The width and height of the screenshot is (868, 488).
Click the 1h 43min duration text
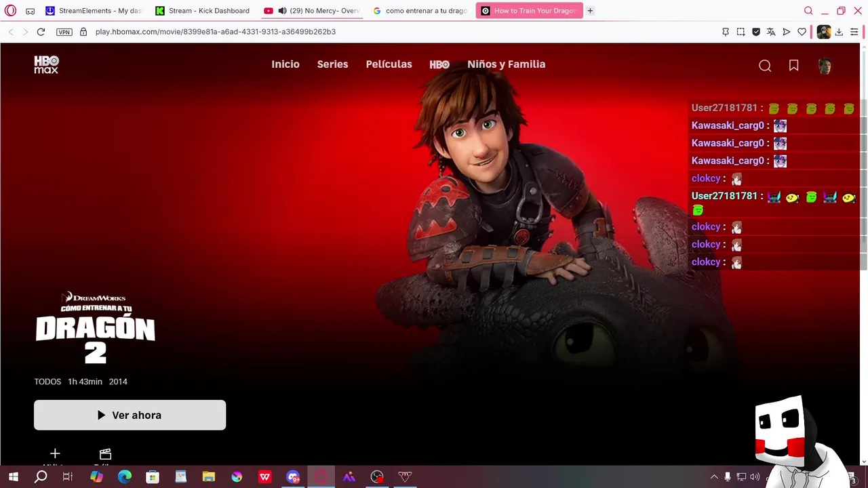[x=85, y=382]
